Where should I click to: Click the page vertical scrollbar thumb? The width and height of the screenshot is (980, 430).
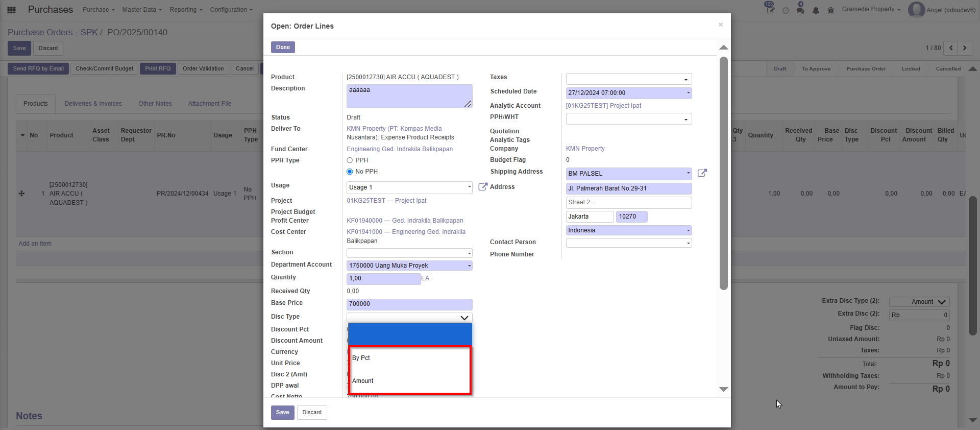(x=973, y=266)
